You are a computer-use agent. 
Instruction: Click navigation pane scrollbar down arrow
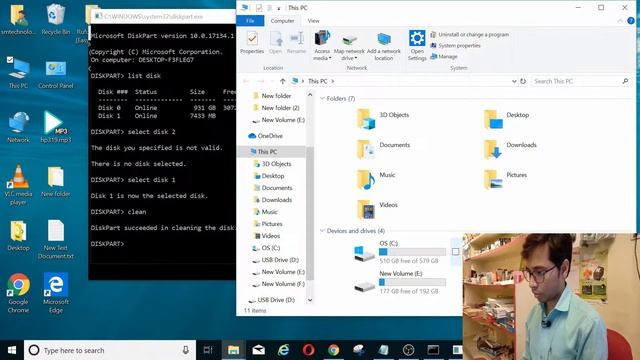point(310,300)
